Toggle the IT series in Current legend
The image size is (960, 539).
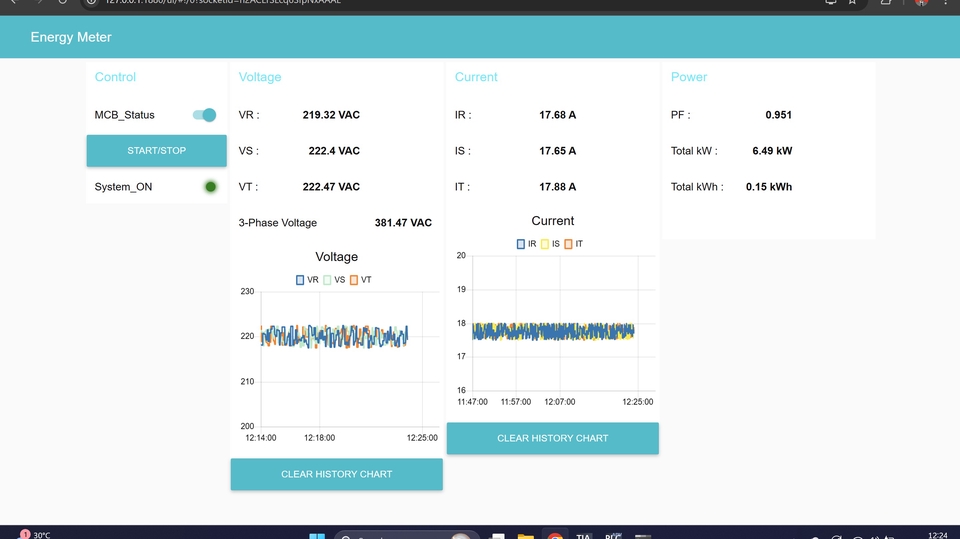[x=574, y=244]
